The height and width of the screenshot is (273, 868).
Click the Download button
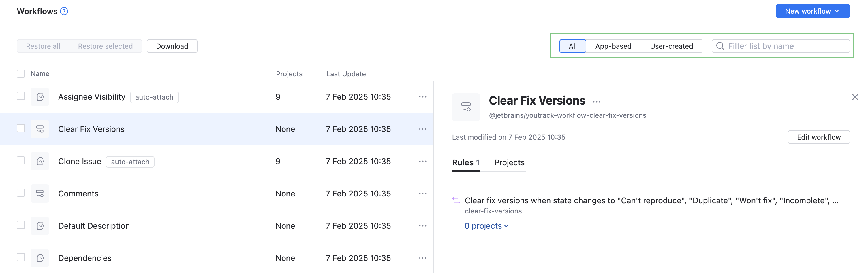pyautogui.click(x=172, y=46)
